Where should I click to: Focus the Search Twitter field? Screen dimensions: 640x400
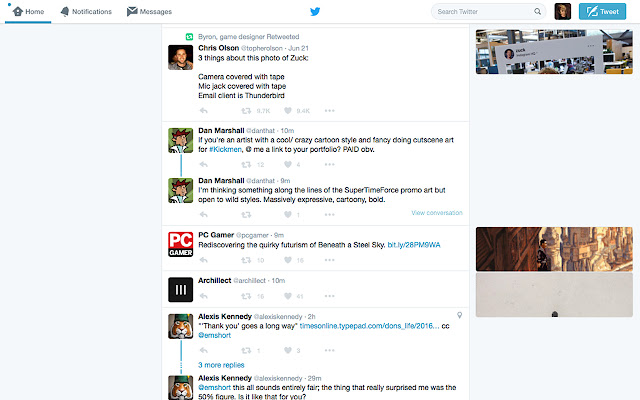pyautogui.click(x=488, y=11)
